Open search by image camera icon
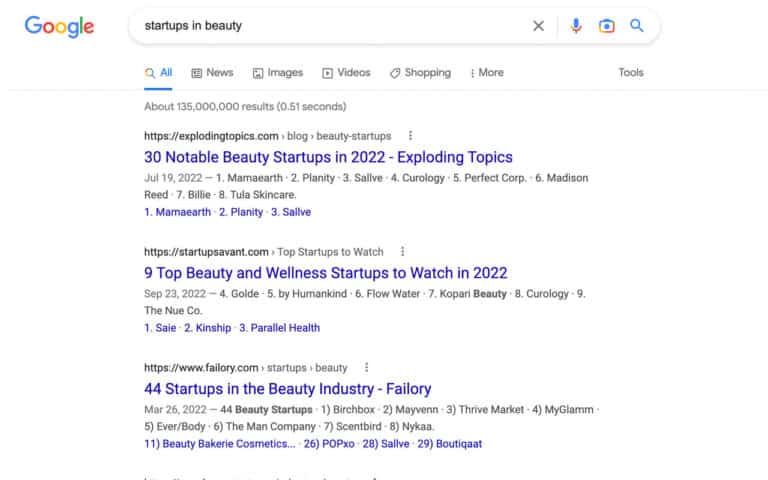Image resolution: width=768 pixels, height=480 pixels. pyautogui.click(x=606, y=26)
